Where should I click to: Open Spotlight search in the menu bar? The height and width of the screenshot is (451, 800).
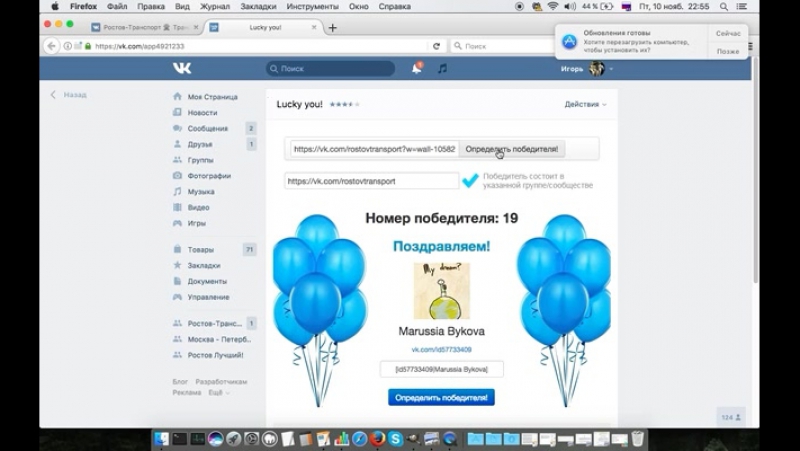pyautogui.click(x=724, y=7)
